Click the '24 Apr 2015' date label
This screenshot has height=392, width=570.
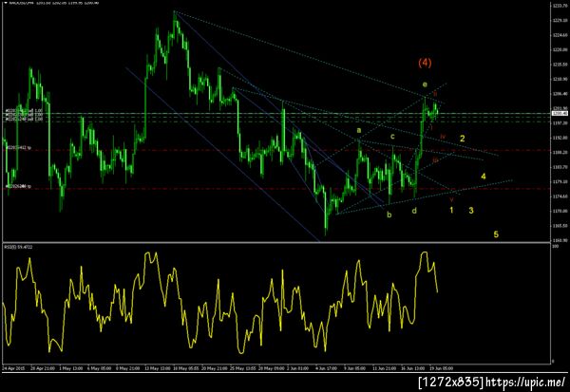(x=13, y=368)
